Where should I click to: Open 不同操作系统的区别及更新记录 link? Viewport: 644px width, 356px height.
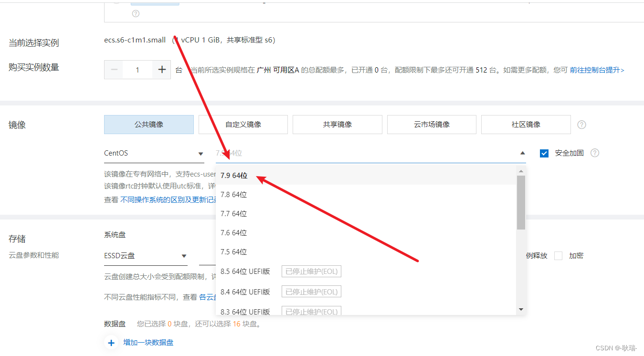pos(169,200)
